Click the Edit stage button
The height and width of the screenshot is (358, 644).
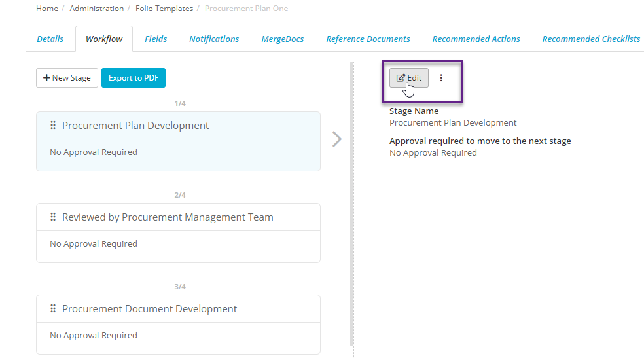[x=408, y=78]
